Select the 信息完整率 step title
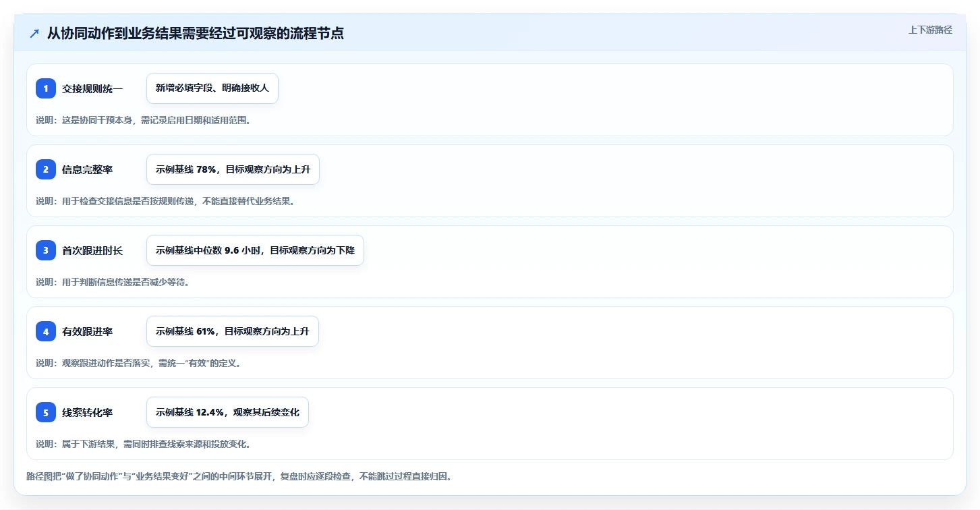The height and width of the screenshot is (510, 980). [x=88, y=169]
